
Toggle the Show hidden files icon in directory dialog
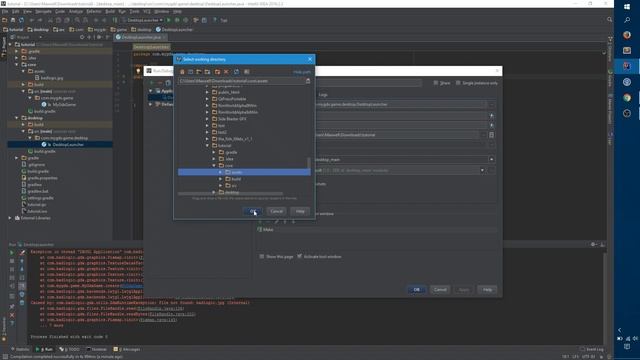coord(247,72)
